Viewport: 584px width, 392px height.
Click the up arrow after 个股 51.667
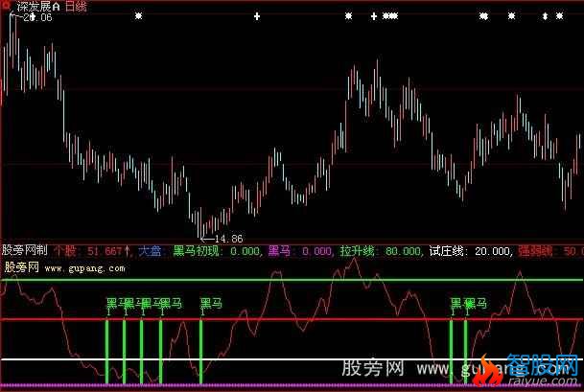[x=128, y=251]
